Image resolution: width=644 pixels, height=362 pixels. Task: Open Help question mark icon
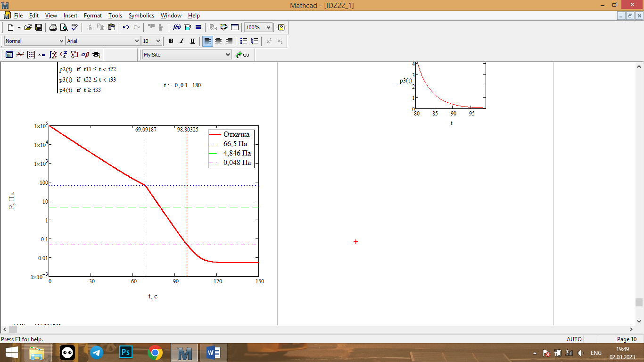pyautogui.click(x=281, y=27)
